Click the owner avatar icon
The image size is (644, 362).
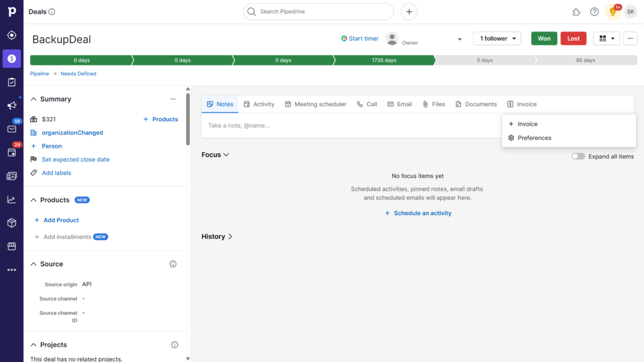392,38
